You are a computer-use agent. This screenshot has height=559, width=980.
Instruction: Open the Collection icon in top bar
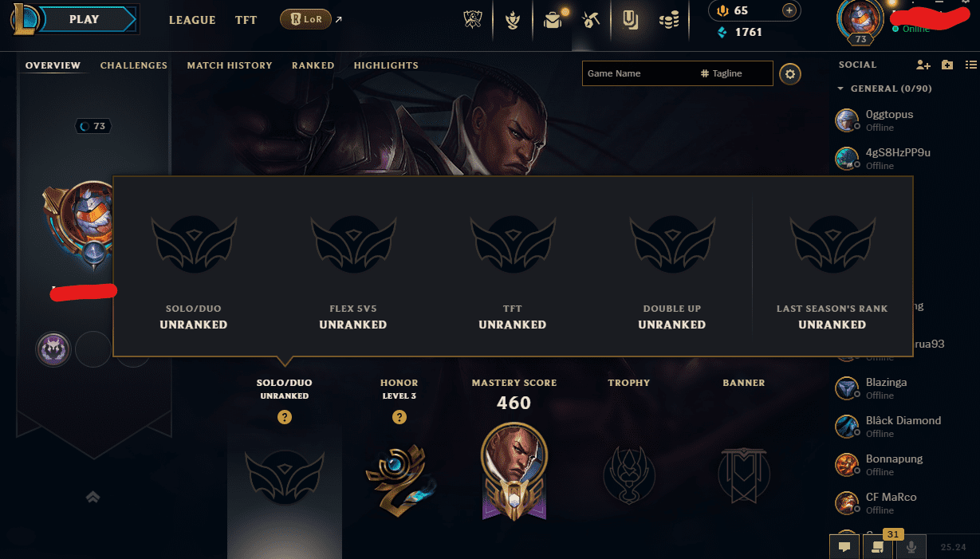tap(630, 20)
